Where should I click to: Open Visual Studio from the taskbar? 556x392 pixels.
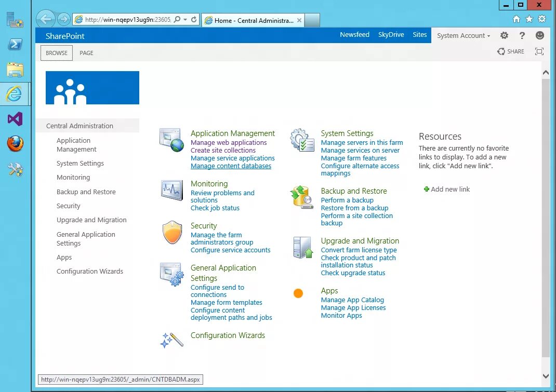15,119
